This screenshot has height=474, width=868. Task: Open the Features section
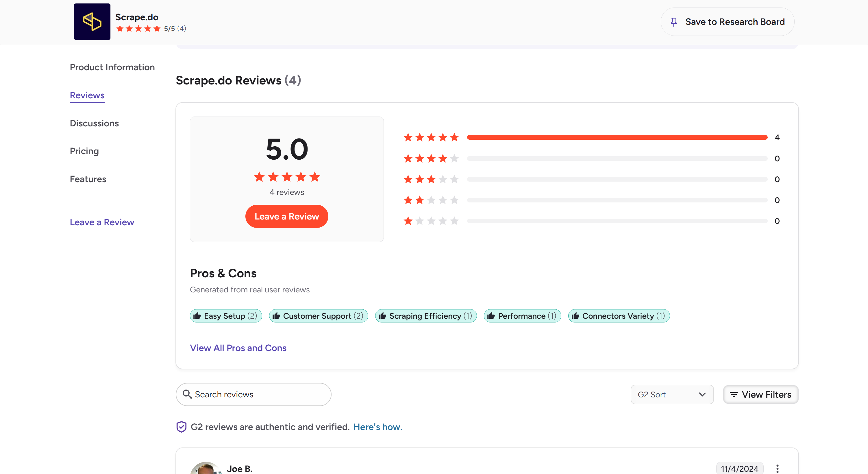pos(88,179)
